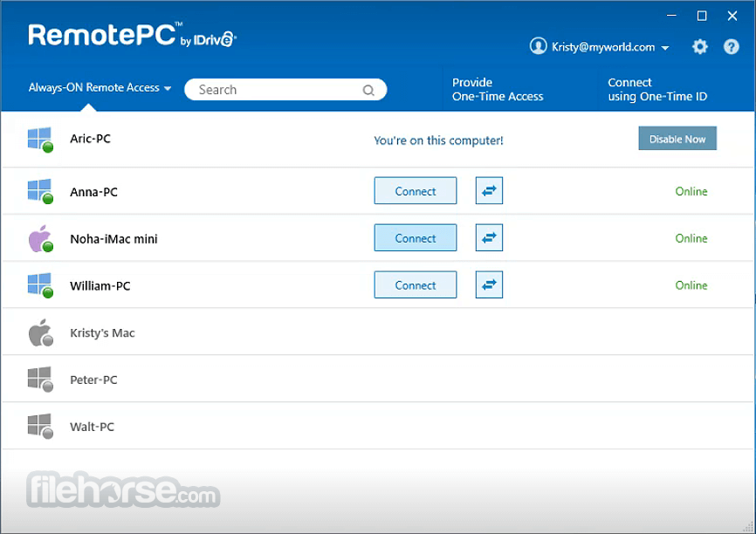This screenshot has height=534, width=756.
Task: Click the Online status of Anna-PC
Action: (x=691, y=191)
